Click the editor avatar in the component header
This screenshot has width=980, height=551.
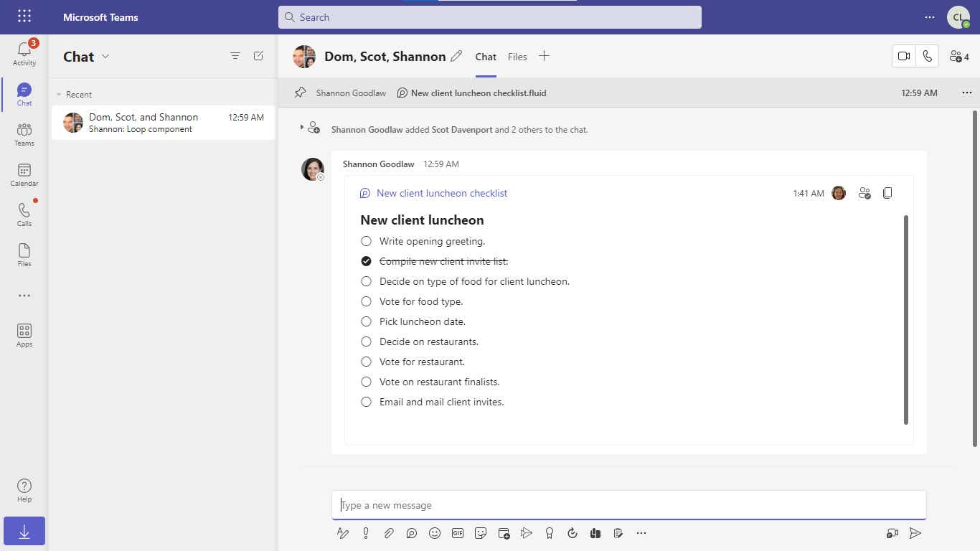coord(839,193)
